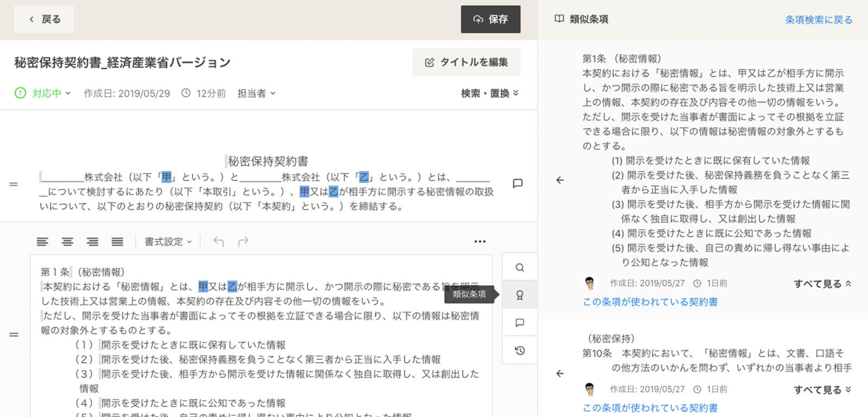Open the clause search magnifier icon
This screenshot has height=417, width=868.
[x=520, y=267]
